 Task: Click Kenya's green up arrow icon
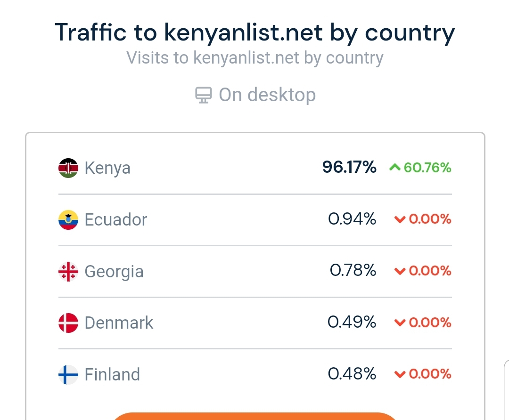[x=394, y=168]
